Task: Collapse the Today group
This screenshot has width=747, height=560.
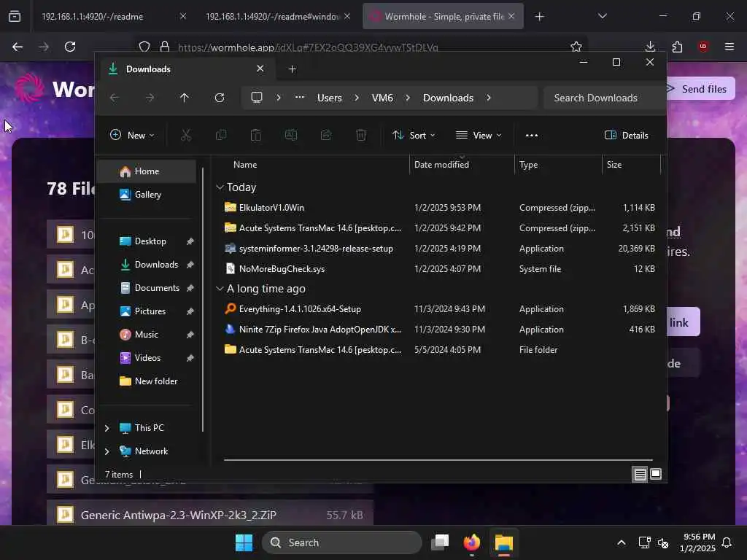Action: (x=220, y=187)
